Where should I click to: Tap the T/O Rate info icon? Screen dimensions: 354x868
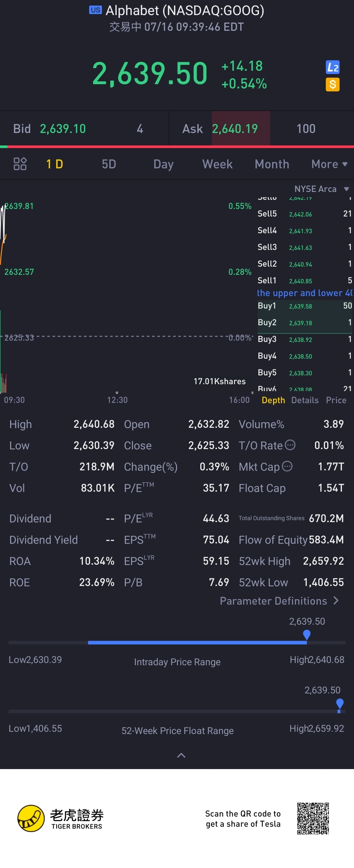pos(290,445)
